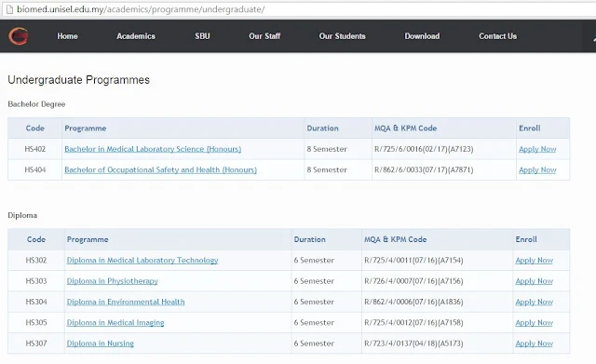This screenshot has width=596, height=364.
Task: Open Diploma in Nursing link
Action: pos(100,344)
